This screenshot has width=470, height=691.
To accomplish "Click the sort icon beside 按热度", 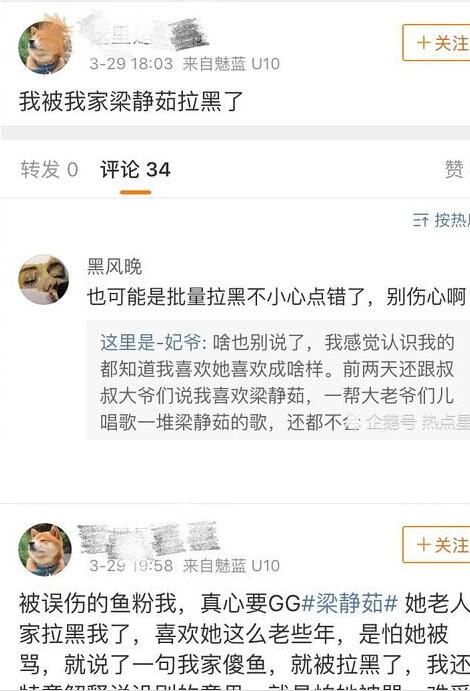I will (x=420, y=219).
